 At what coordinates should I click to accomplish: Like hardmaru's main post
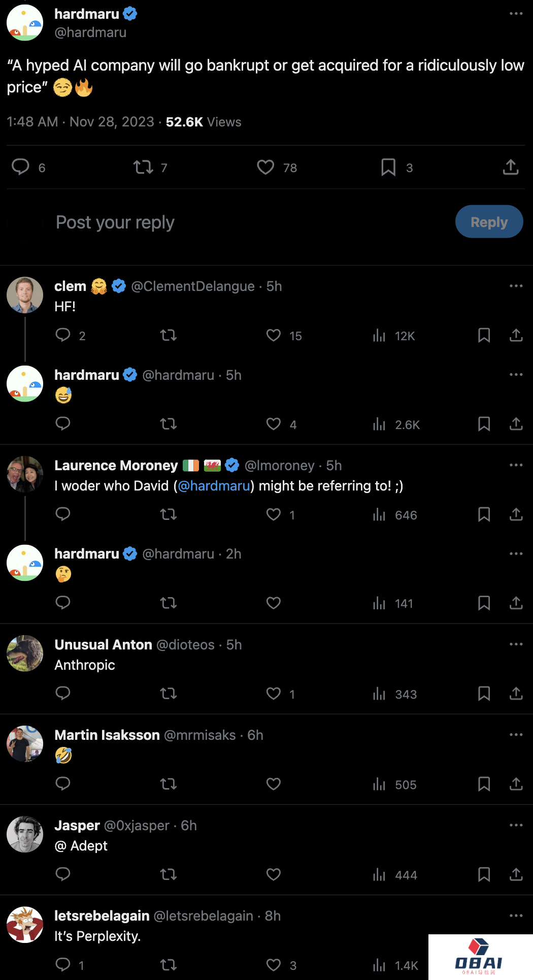click(265, 167)
